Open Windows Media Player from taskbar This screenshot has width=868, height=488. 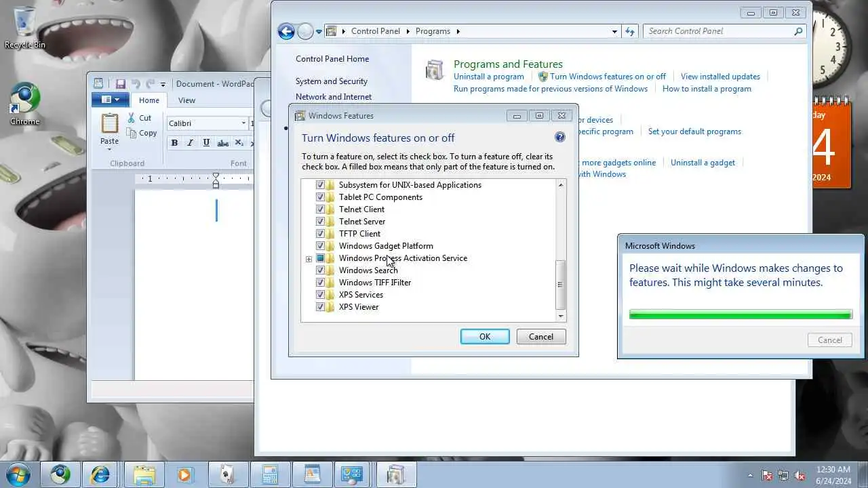click(184, 474)
